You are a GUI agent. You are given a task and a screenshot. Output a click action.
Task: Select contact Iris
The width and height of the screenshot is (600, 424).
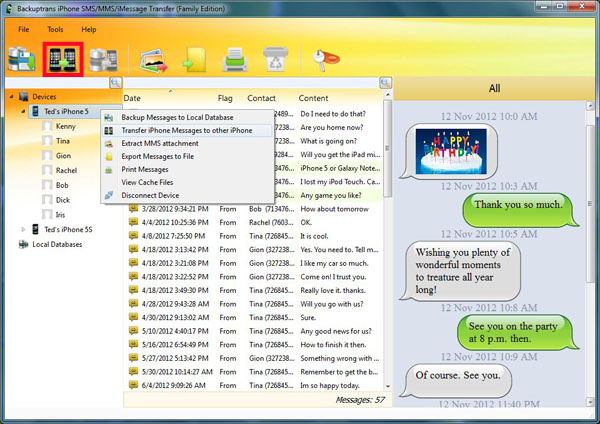tap(60, 215)
